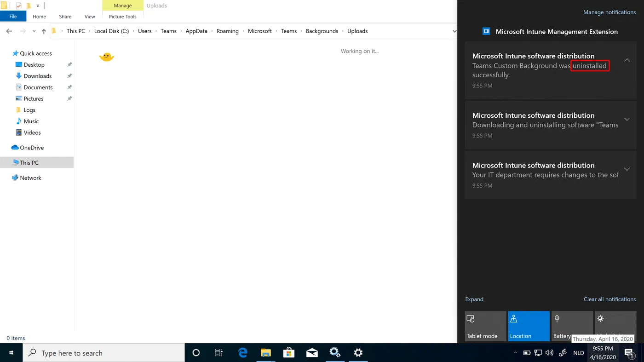Open subfolder arrow after Users breadcrumb

[156, 31]
